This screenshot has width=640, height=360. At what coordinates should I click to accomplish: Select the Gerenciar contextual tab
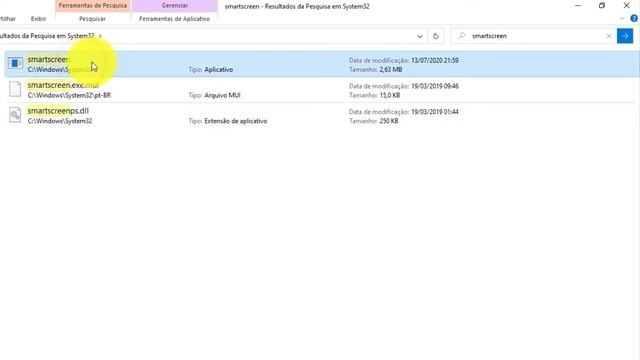coord(175,6)
